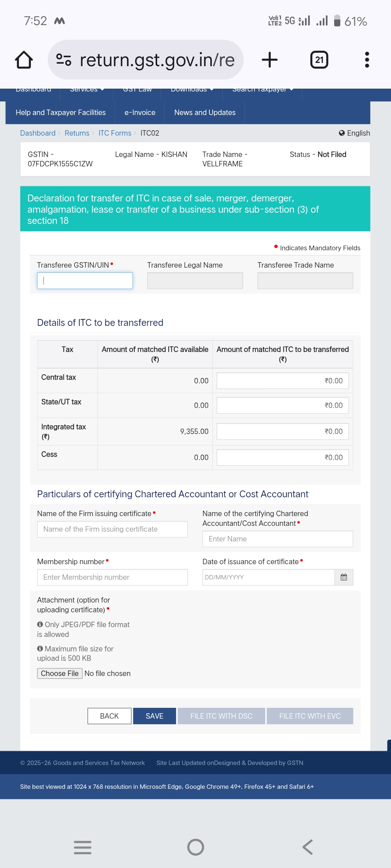The height and width of the screenshot is (868, 391).
Task: Open the browser three-dot menu
Action: 367,60
